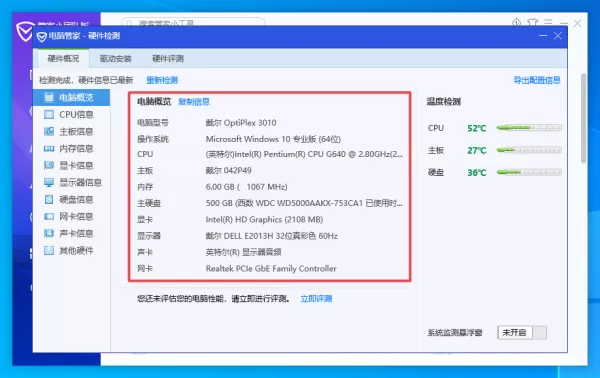
Task: Click the 检测完成，硬件信息已最新 status text
Action: [86, 80]
